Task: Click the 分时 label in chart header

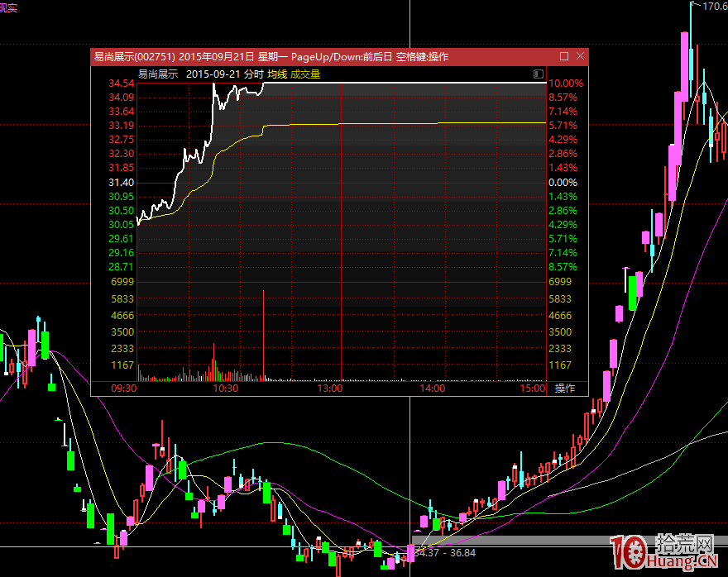Action: 254,74
